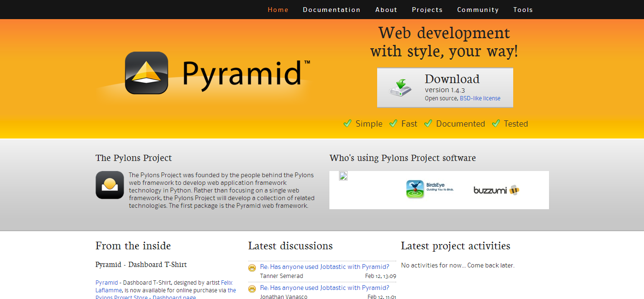The width and height of the screenshot is (644, 299).
Task: Click the checkmark icon beside Documented
Action: click(428, 123)
